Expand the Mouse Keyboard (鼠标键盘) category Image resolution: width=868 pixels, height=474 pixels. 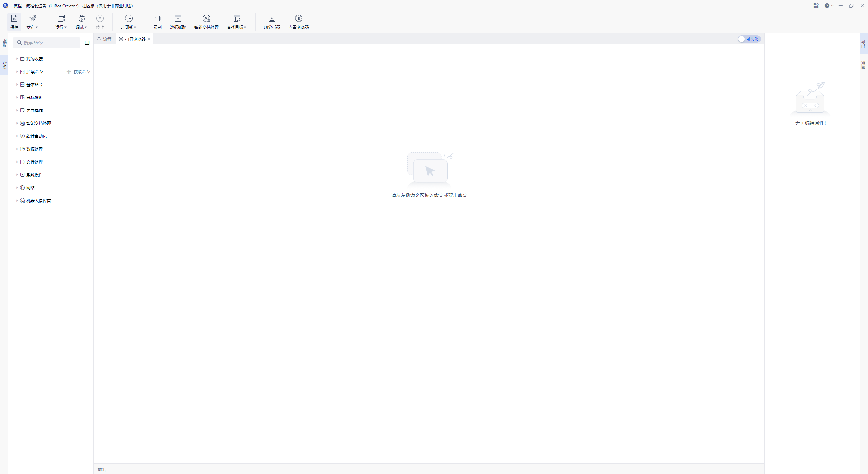[17, 97]
